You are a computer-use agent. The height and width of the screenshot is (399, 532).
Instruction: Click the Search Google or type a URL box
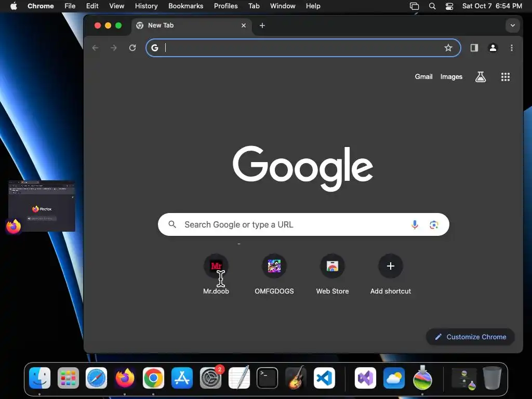click(303, 224)
